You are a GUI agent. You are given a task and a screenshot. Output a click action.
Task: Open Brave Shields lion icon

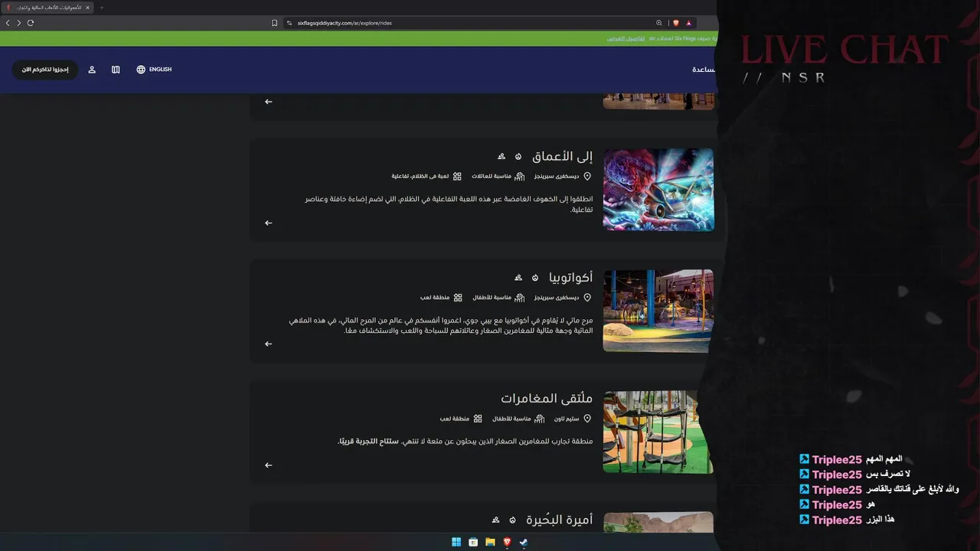[676, 23]
